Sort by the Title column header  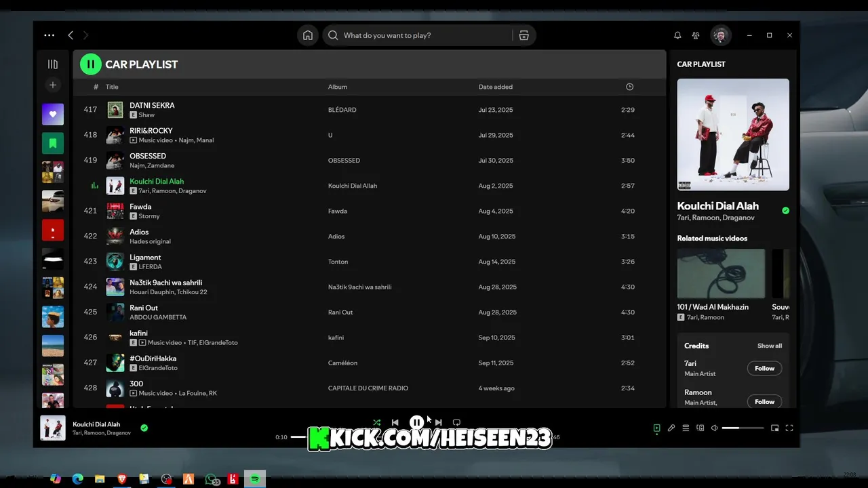click(112, 87)
